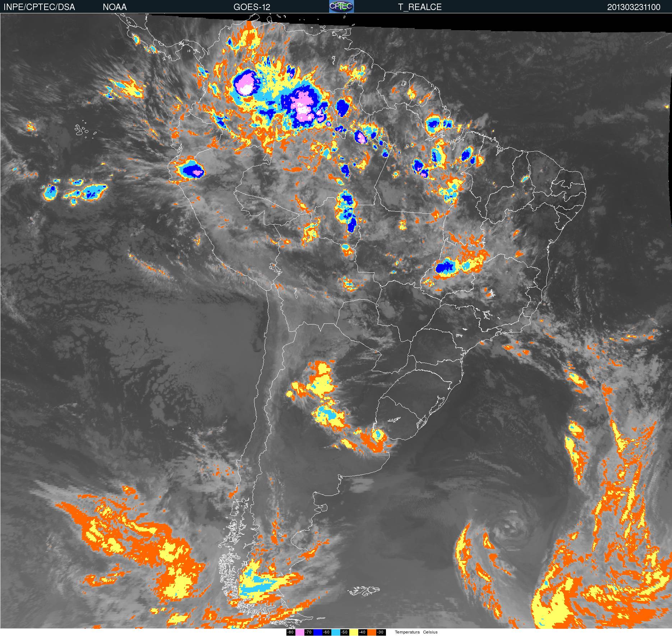This screenshot has width=672, height=636.
Task: Click the -80 legend value
Action: click(290, 632)
